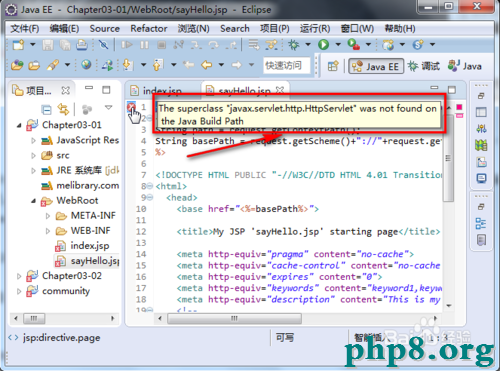Select index.jsp in the project tree
This screenshot has width=500, height=371.
82,246
